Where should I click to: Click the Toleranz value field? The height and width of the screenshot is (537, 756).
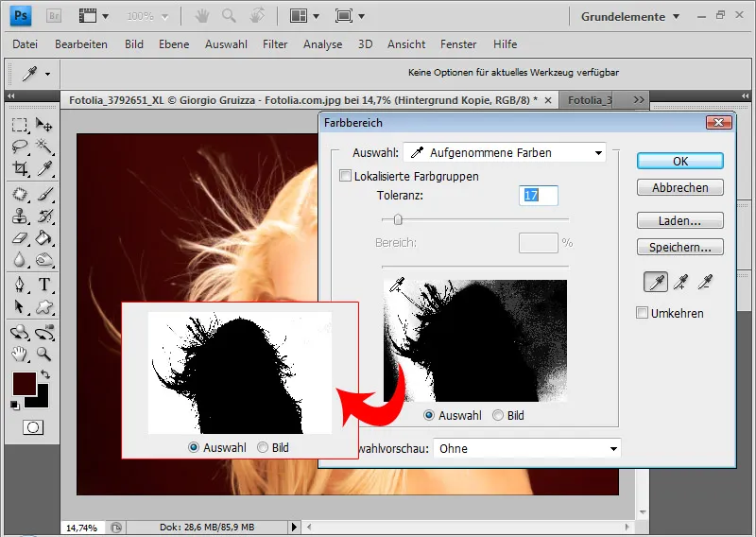pos(539,196)
